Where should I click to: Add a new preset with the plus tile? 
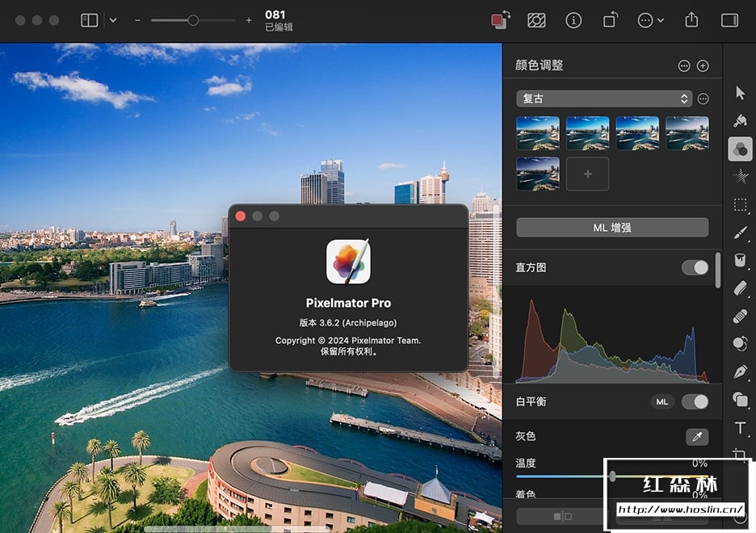click(587, 174)
